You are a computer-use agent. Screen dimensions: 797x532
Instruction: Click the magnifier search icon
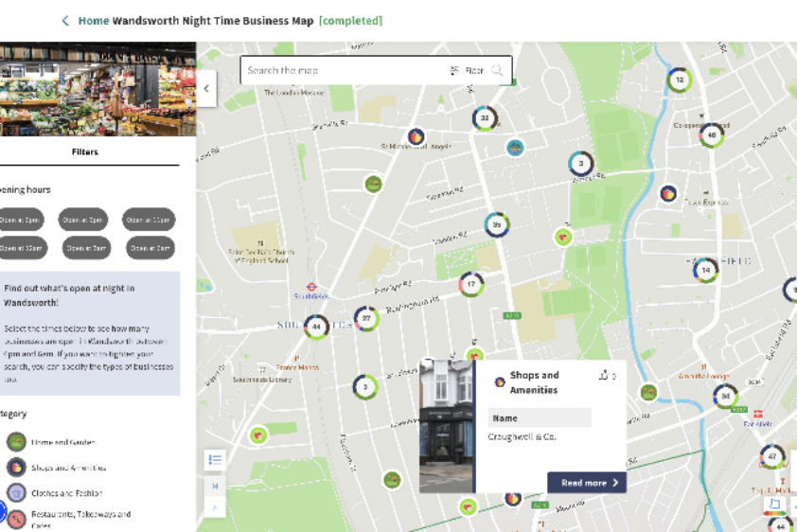[x=497, y=71]
